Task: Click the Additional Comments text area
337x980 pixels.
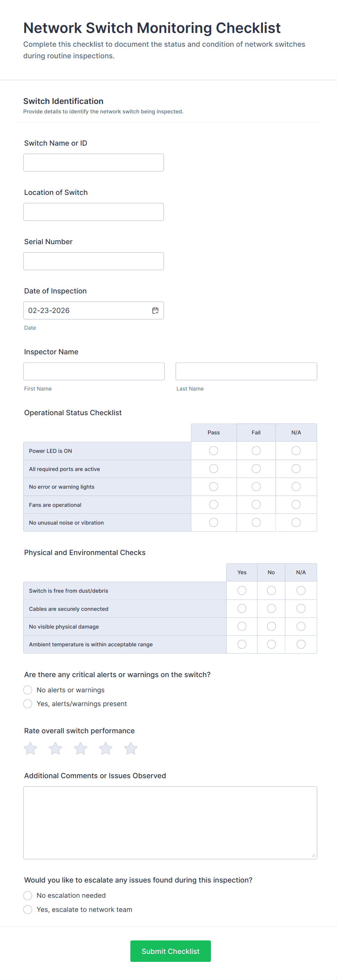Action: coord(170,822)
